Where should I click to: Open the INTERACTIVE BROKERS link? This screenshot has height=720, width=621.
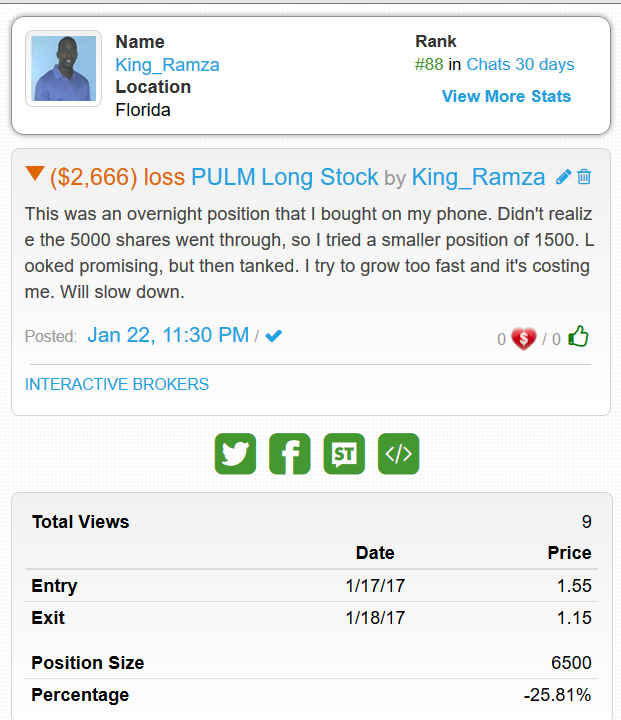[117, 384]
